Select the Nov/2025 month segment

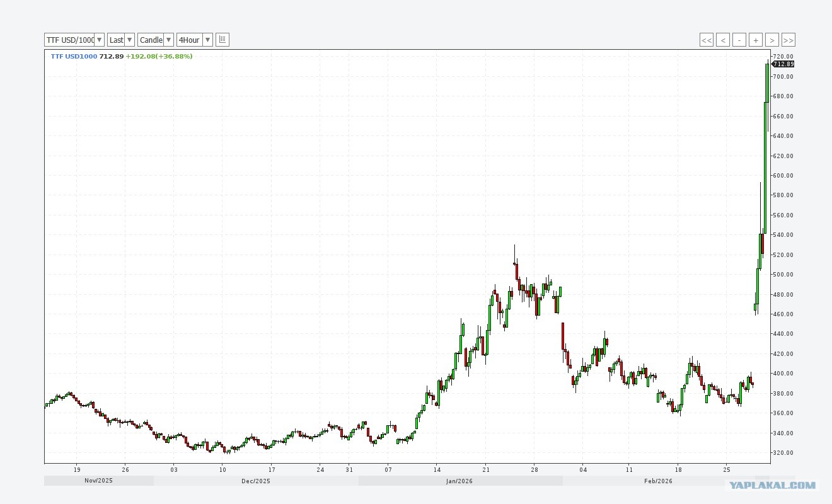point(99,481)
